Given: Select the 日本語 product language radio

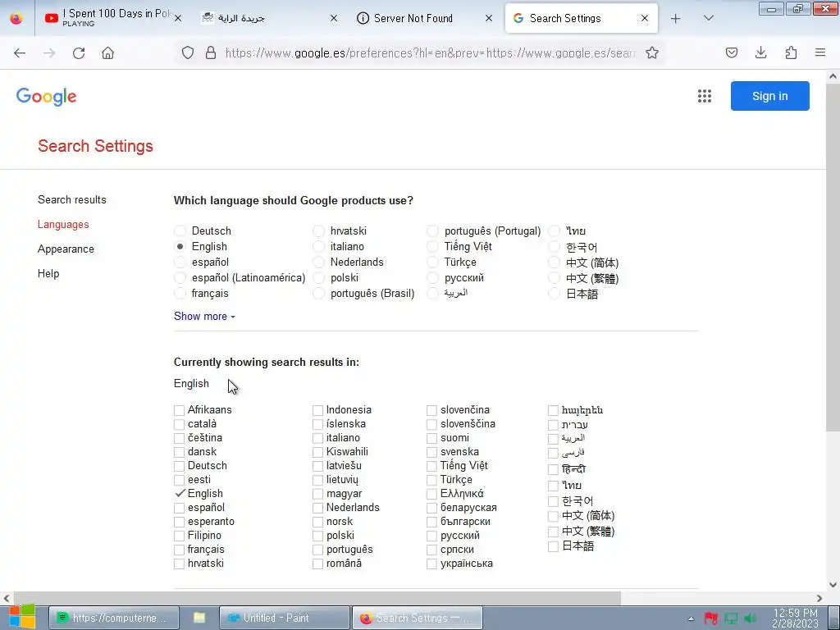Looking at the screenshot, I should pos(555,294).
